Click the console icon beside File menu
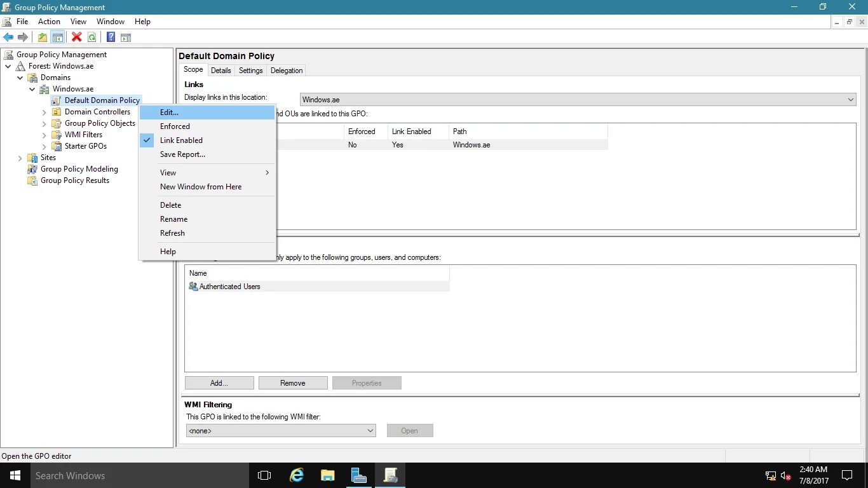The height and width of the screenshot is (488, 868). (x=7, y=22)
